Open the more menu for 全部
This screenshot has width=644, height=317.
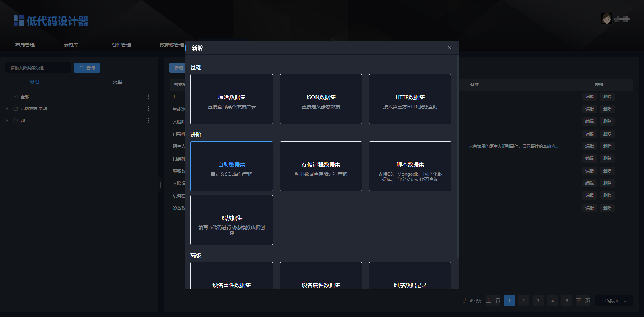[149, 97]
